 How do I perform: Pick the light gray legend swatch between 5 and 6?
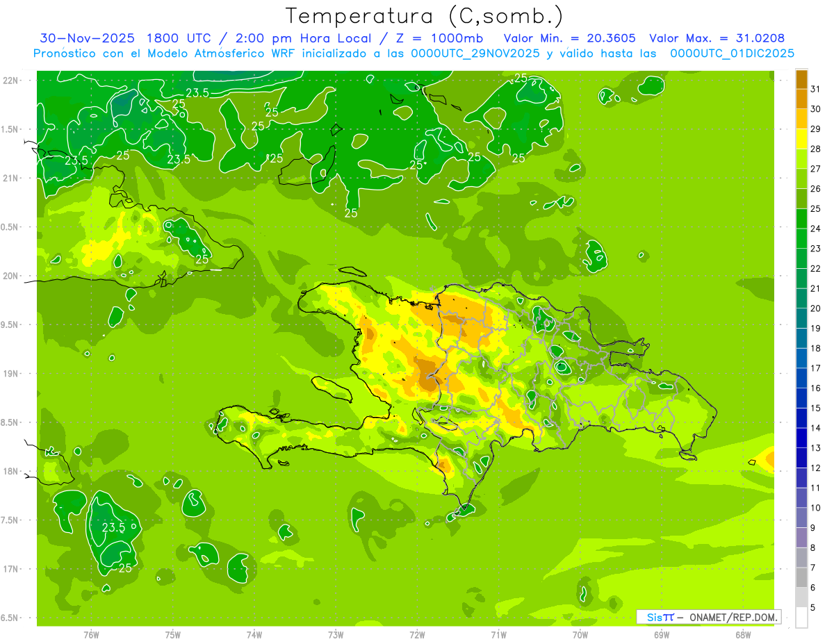tap(801, 597)
